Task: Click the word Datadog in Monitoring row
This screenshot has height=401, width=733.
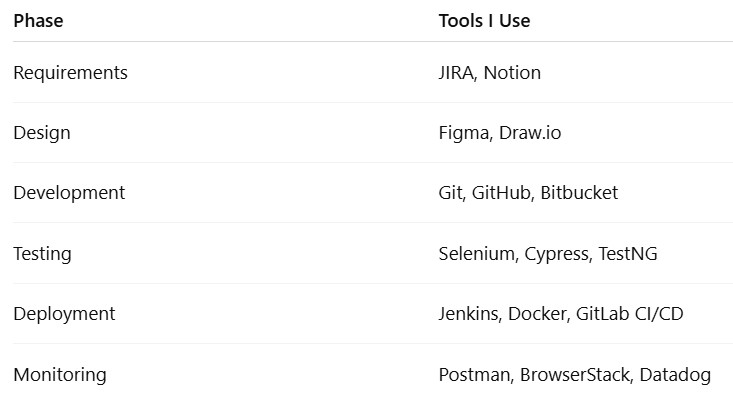Action: (x=675, y=375)
